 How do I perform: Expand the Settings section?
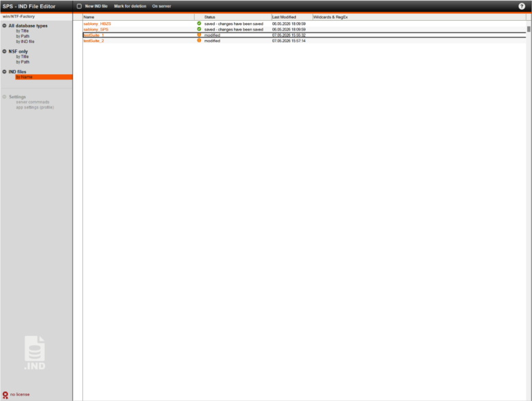tap(4, 97)
